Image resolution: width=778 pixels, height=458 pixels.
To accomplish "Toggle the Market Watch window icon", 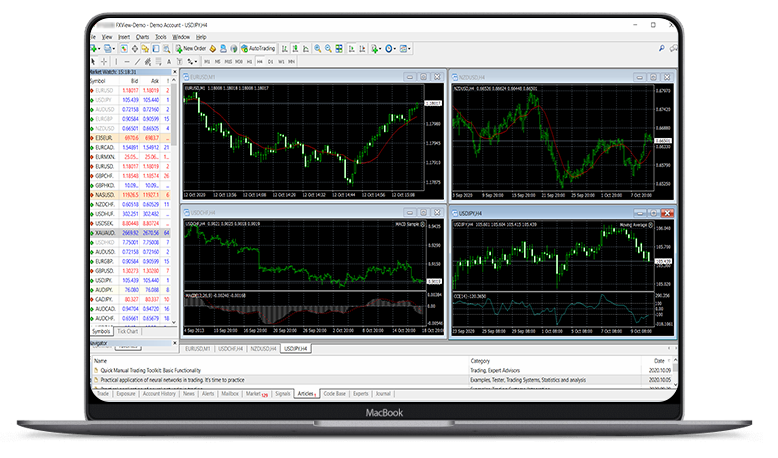I will (124, 49).
